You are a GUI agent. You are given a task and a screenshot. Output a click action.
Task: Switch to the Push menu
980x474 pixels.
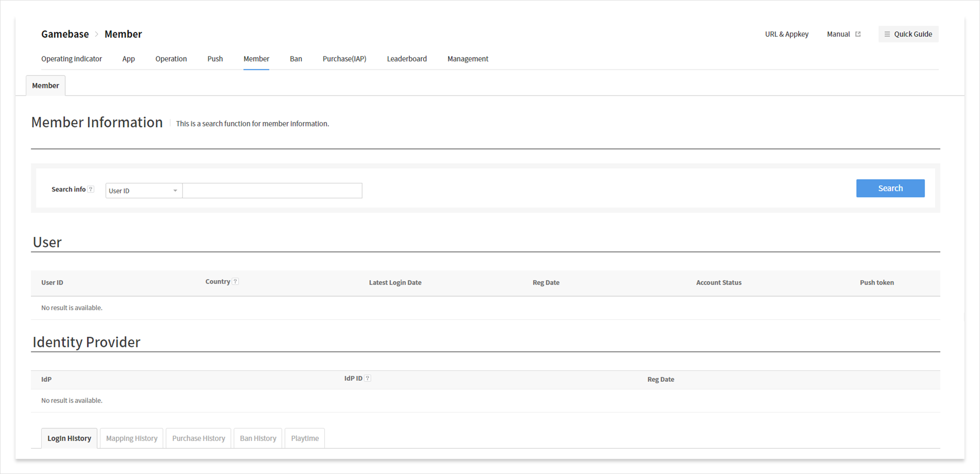click(x=215, y=59)
